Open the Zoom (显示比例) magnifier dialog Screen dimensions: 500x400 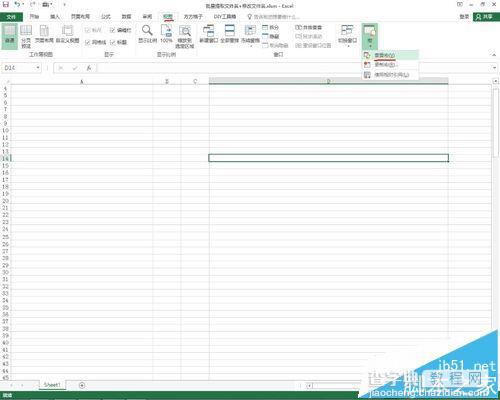147,34
